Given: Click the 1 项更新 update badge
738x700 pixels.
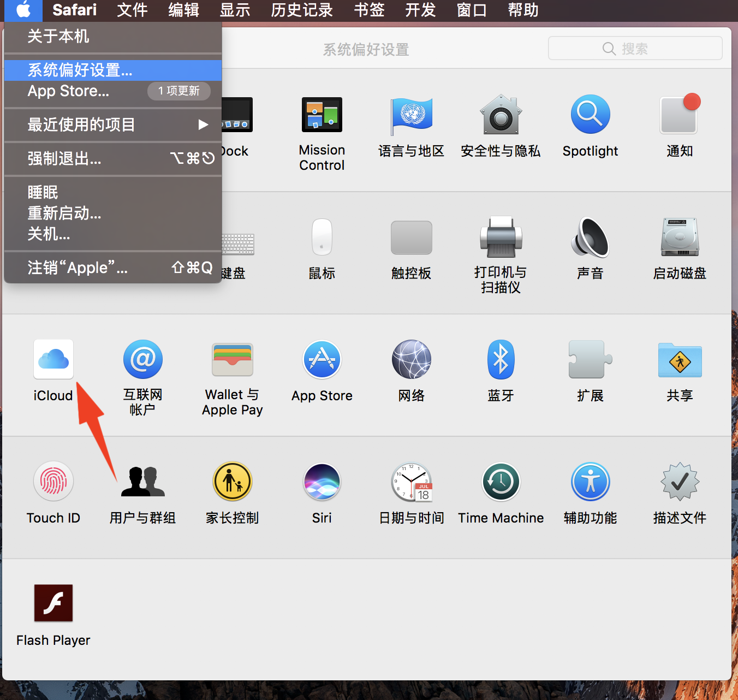Looking at the screenshot, I should [x=179, y=91].
